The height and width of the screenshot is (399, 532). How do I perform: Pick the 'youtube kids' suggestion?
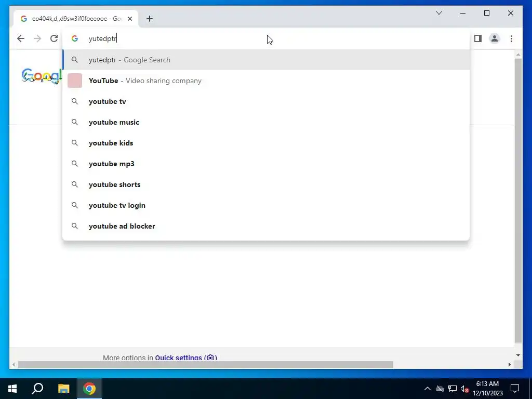coord(266,143)
